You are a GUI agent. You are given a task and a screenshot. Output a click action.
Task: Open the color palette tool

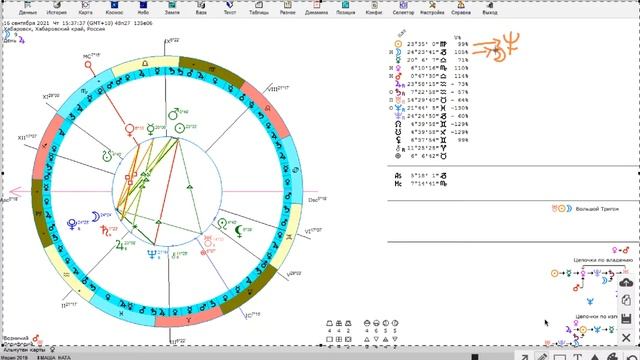pos(612,356)
